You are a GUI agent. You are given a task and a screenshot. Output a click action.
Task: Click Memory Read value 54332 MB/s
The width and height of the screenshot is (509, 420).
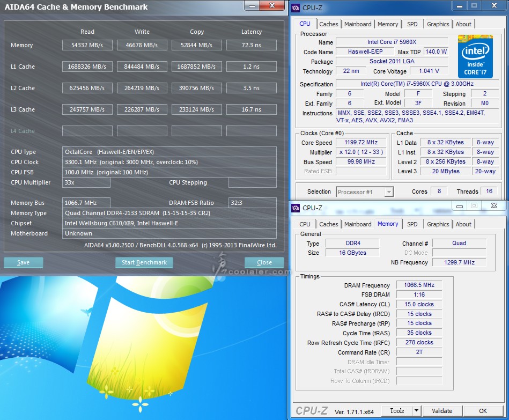point(87,45)
